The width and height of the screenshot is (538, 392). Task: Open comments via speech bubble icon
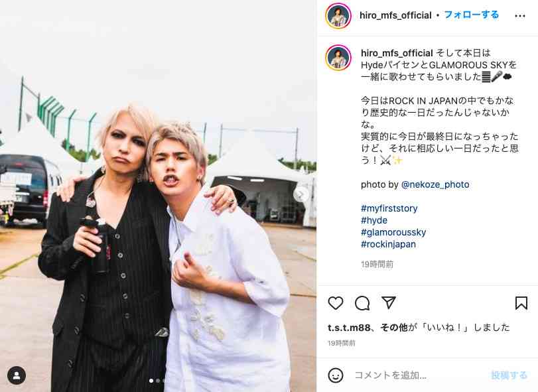pyautogui.click(x=362, y=303)
